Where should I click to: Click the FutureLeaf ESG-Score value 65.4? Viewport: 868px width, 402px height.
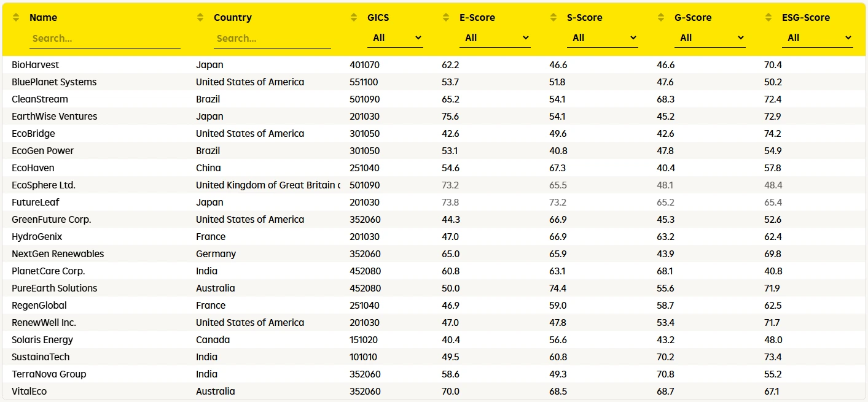773,203
